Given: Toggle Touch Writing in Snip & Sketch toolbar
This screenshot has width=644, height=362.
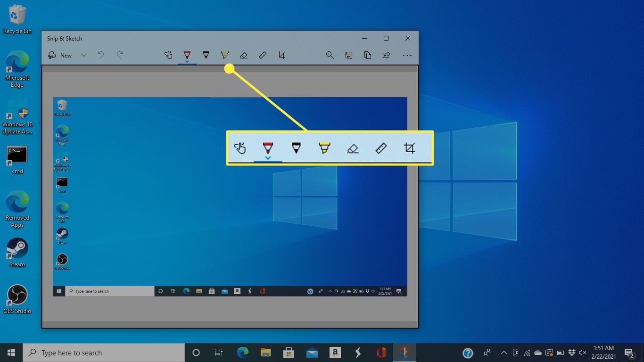Looking at the screenshot, I should pos(168,55).
